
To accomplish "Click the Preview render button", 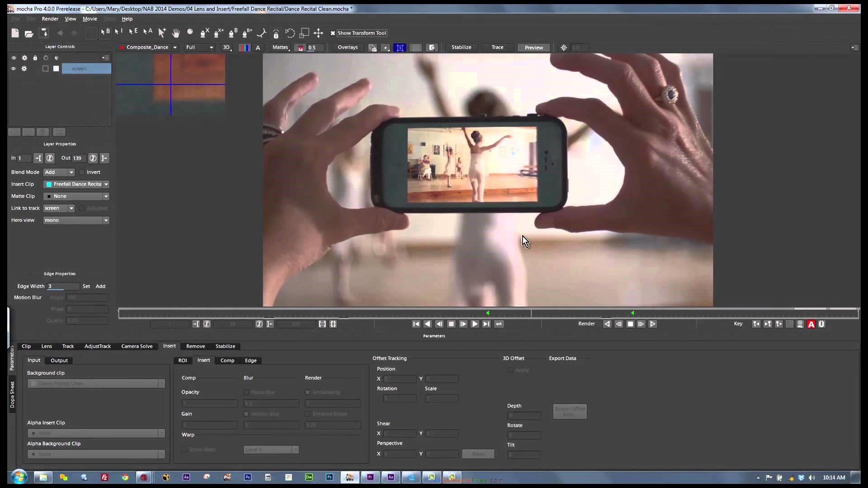I will (x=533, y=47).
